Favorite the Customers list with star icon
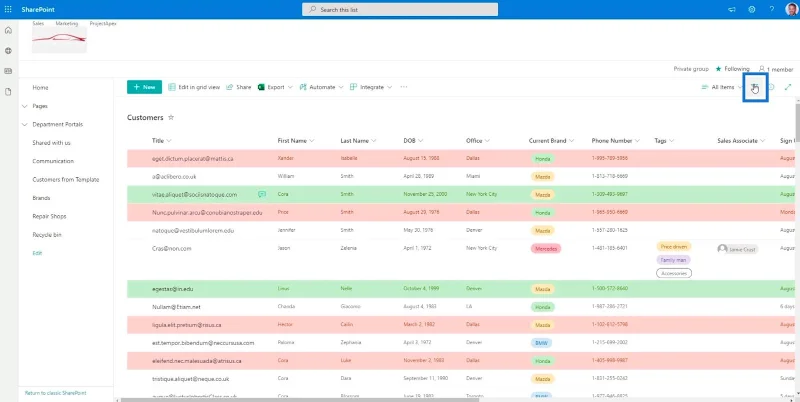This screenshot has height=402, width=800. point(171,117)
